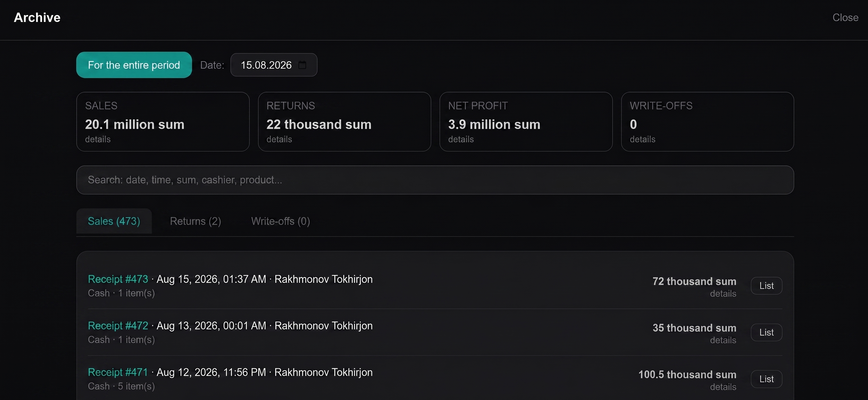Image resolution: width=868 pixels, height=400 pixels.
Task: Open details for the 72 thousand sum receipt
Action: 723,294
